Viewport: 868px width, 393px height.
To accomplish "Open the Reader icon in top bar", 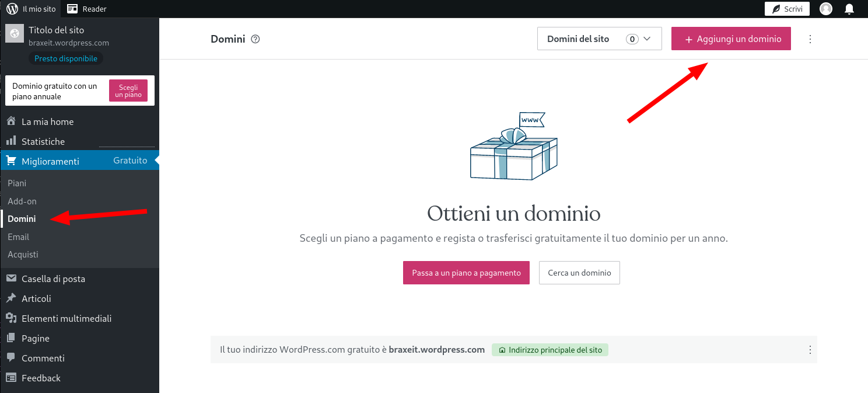I will click(72, 9).
